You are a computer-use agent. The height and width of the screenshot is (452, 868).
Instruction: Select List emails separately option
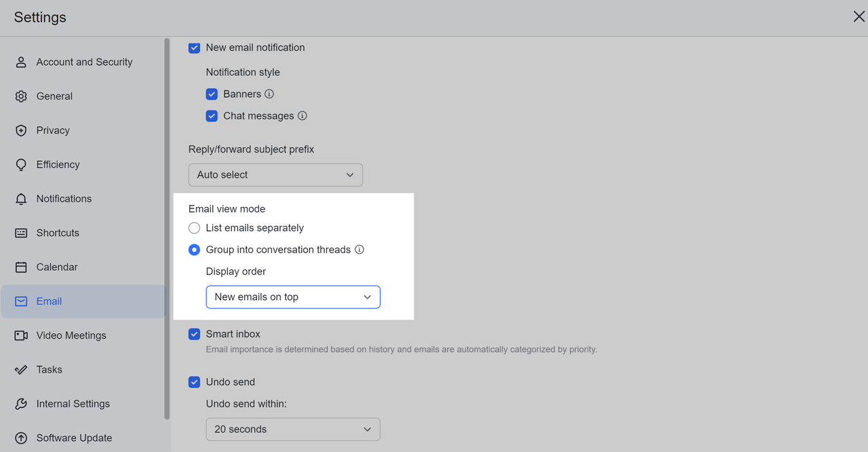tap(195, 228)
